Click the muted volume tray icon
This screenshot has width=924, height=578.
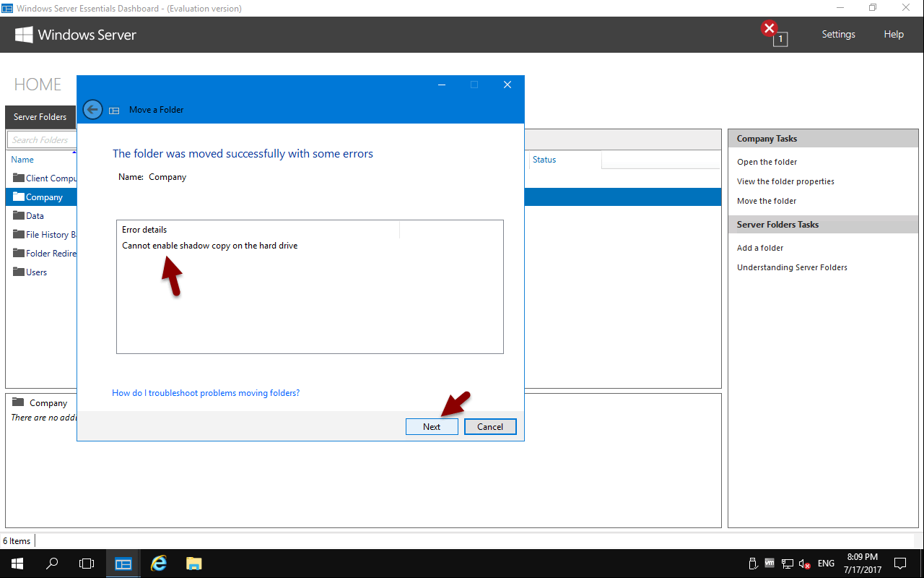(x=805, y=564)
